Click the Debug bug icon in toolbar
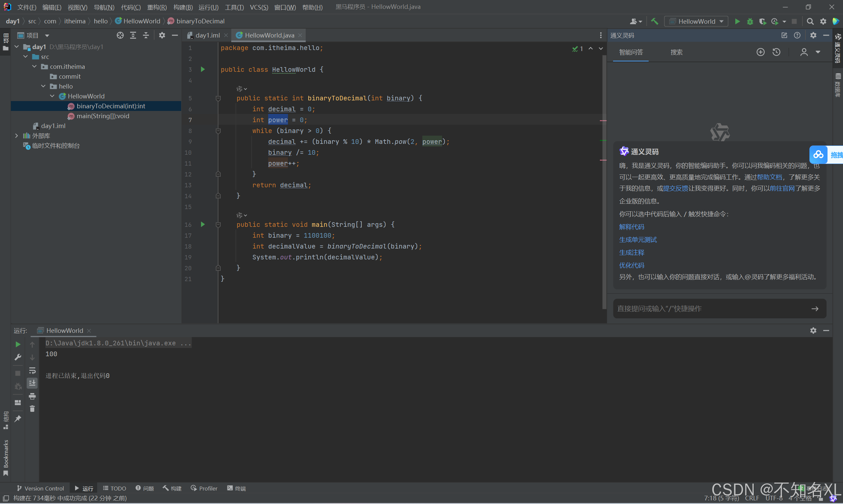The width and height of the screenshot is (843, 504). (750, 21)
